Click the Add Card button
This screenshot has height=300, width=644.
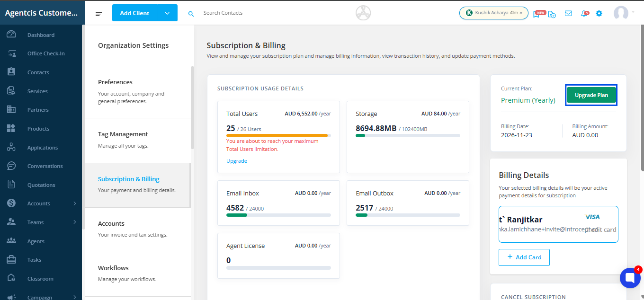(524, 257)
